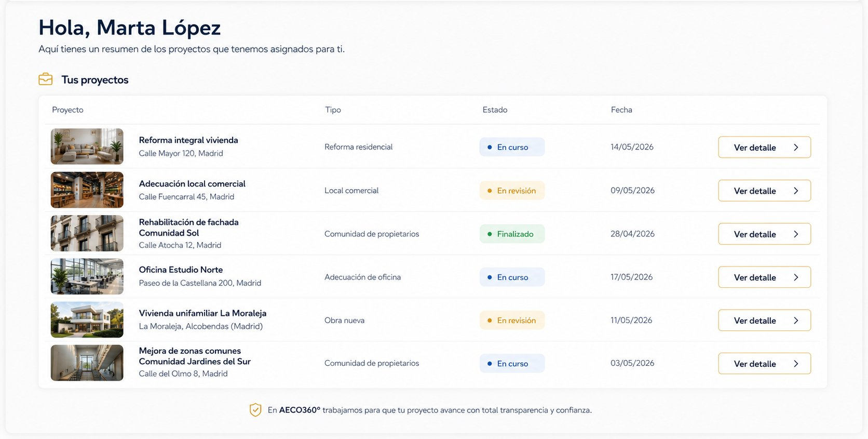Click address Calle del Olmo 8, Madrid

click(183, 374)
